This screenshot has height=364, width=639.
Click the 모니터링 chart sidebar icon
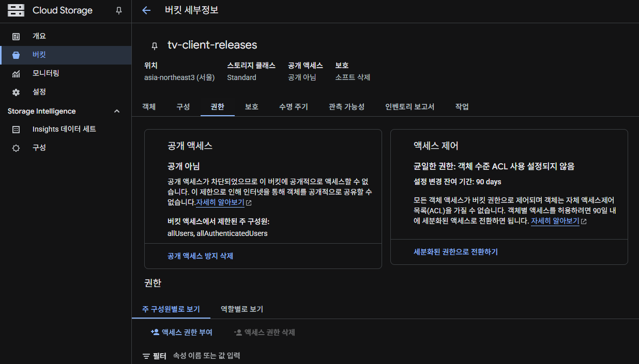(16, 73)
